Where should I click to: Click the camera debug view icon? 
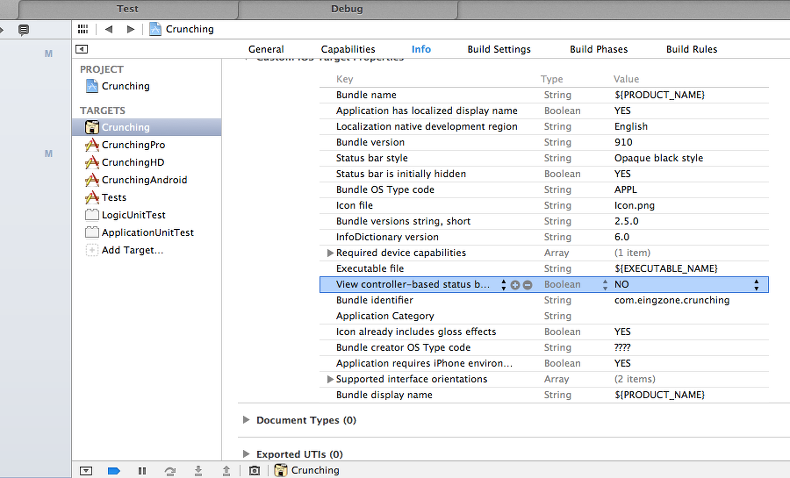tap(254, 470)
